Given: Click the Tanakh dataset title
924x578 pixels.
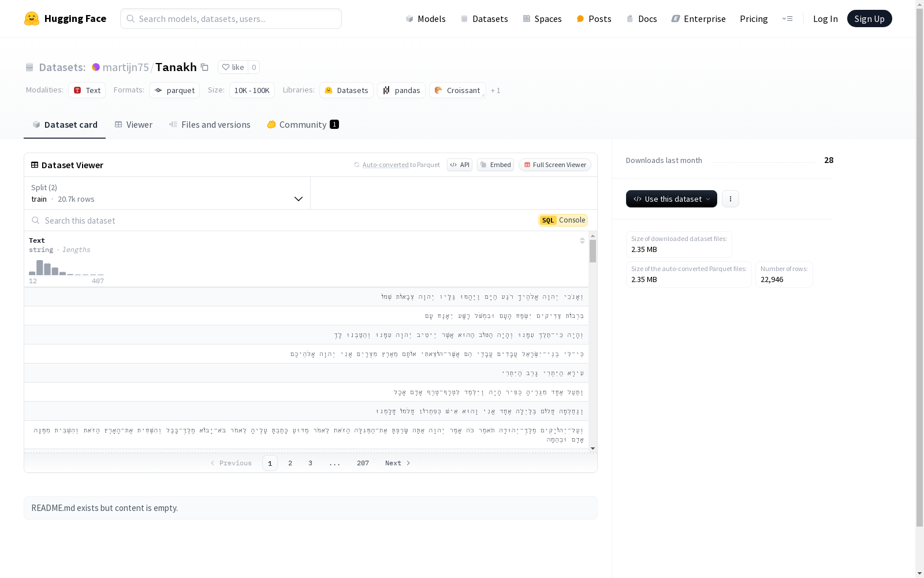Looking at the screenshot, I should (x=176, y=67).
